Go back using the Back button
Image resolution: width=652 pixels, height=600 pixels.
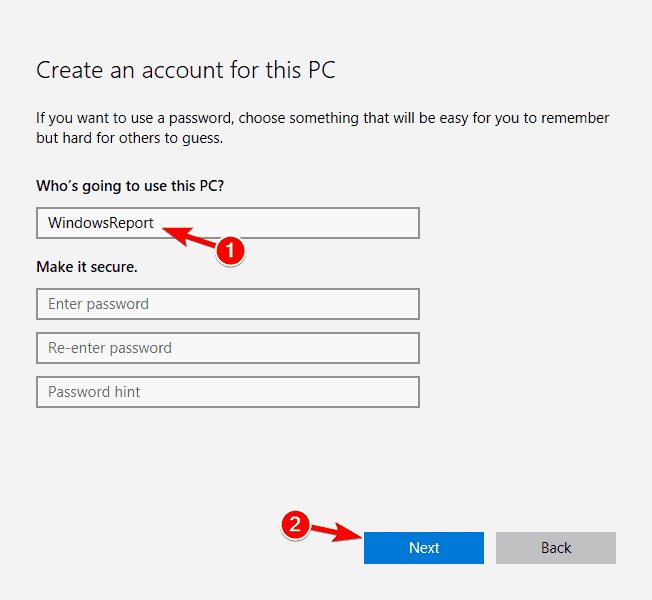(556, 548)
